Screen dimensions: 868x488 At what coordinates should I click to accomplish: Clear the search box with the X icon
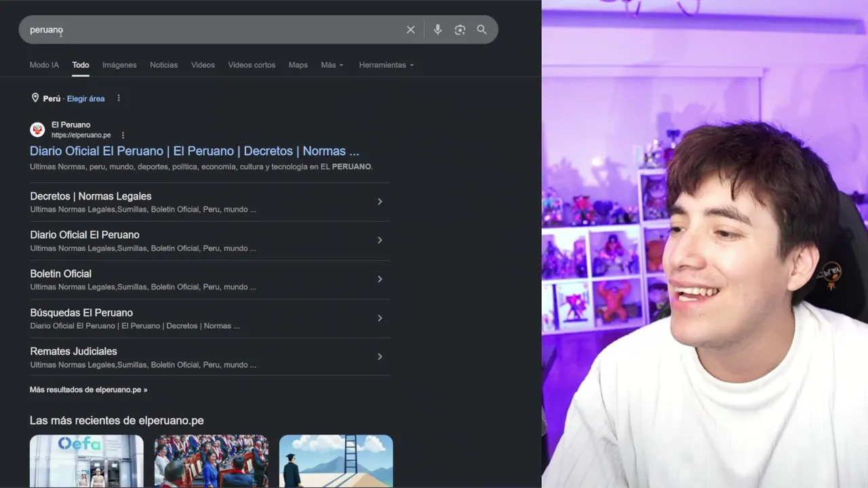pyautogui.click(x=410, y=30)
